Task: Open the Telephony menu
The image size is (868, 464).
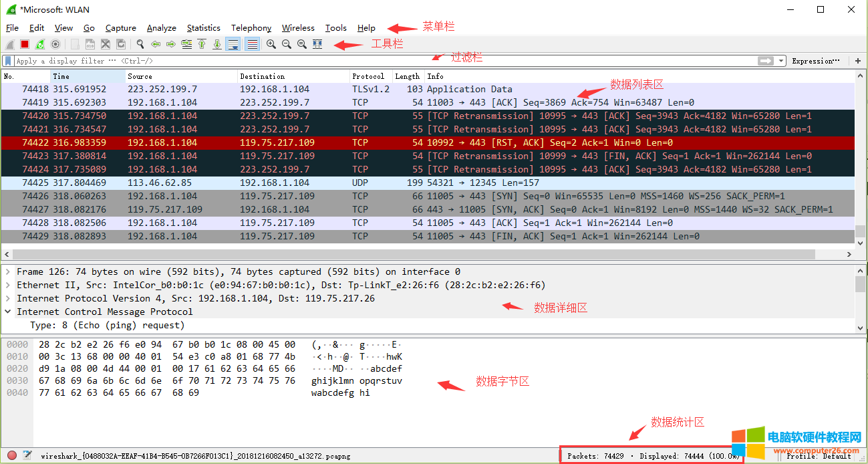Action: coord(251,28)
